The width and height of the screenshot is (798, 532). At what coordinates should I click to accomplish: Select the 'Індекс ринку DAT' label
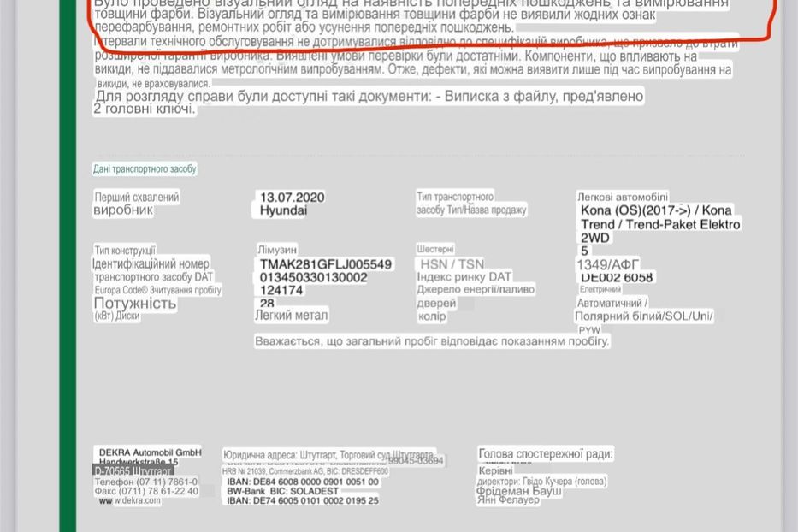pyautogui.click(x=464, y=277)
